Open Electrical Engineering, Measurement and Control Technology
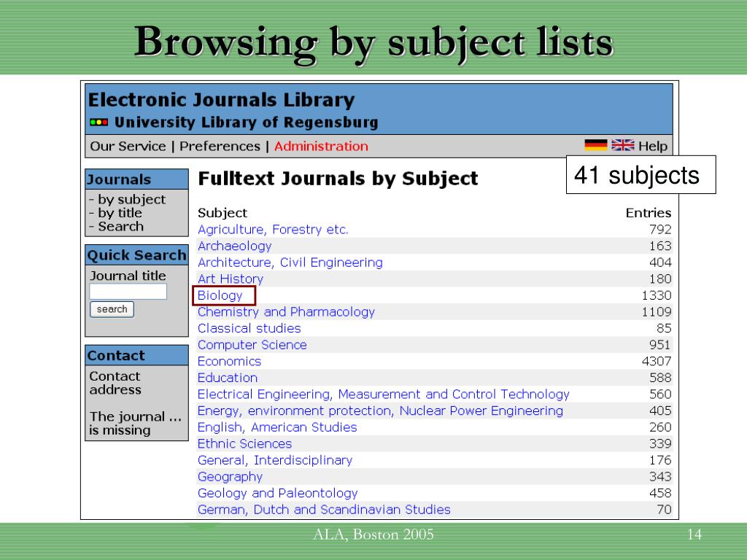The width and height of the screenshot is (747, 560). coord(384,394)
